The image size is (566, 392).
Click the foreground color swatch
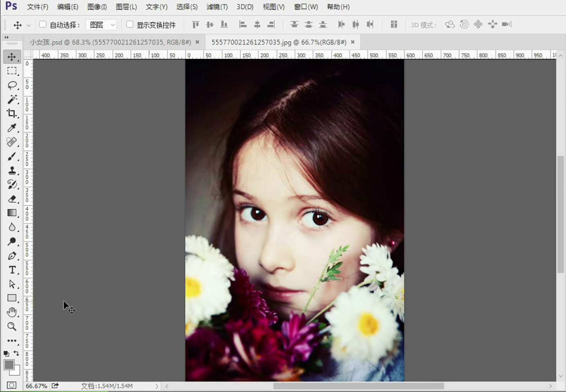(9, 364)
